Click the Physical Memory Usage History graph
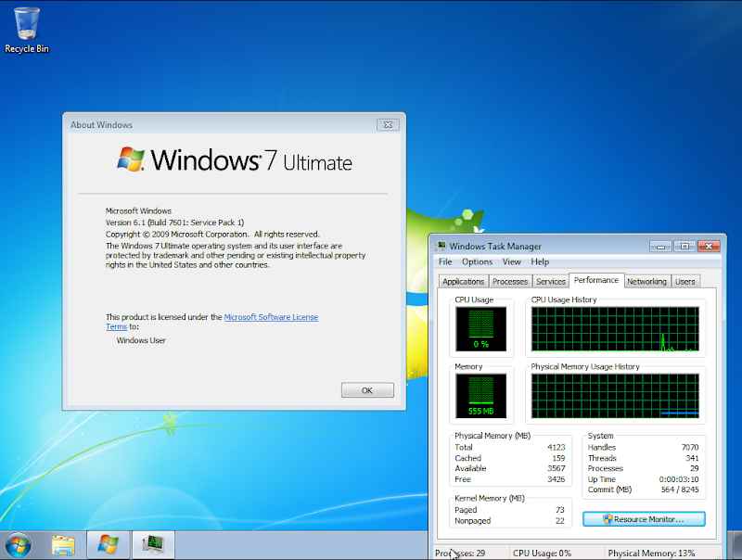742x560 pixels. 615,396
